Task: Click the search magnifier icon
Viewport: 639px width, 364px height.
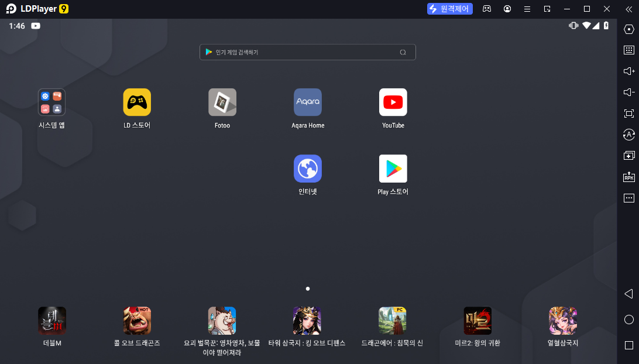Action: coord(403,52)
